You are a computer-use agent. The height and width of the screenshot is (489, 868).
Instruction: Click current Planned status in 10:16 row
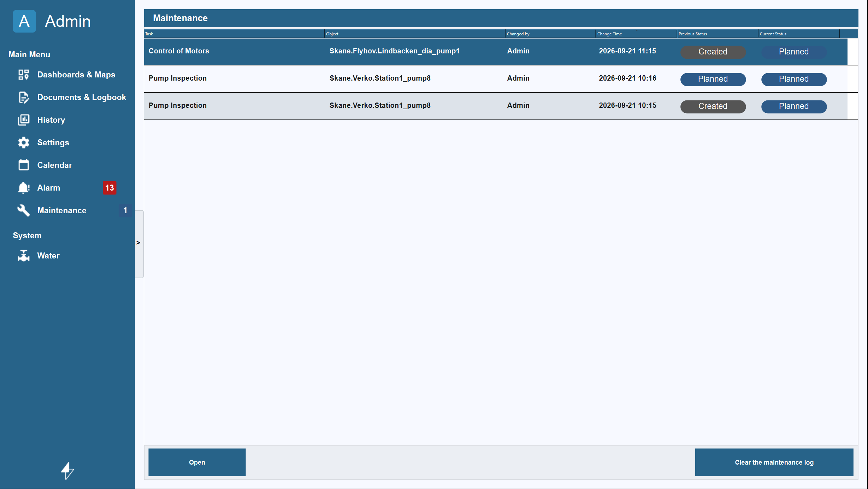[x=794, y=79]
